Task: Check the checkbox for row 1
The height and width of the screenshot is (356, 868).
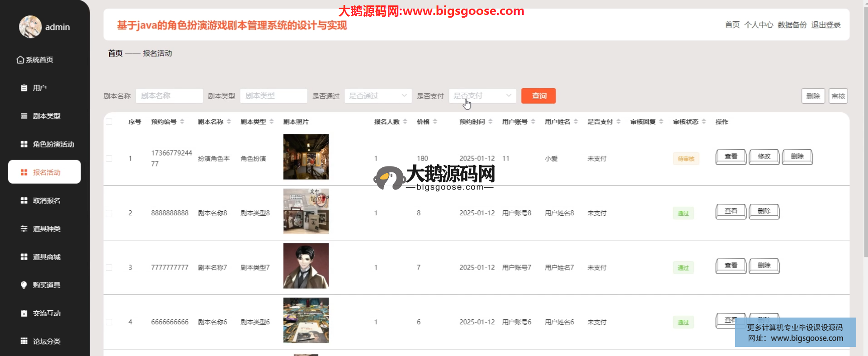Action: (109, 158)
